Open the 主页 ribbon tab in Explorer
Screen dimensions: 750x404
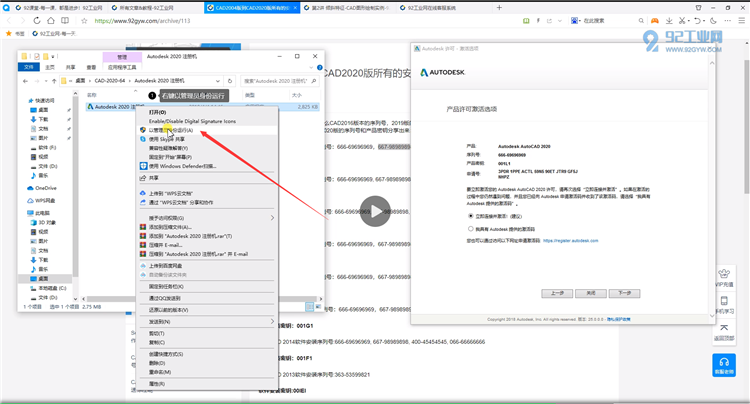point(50,67)
